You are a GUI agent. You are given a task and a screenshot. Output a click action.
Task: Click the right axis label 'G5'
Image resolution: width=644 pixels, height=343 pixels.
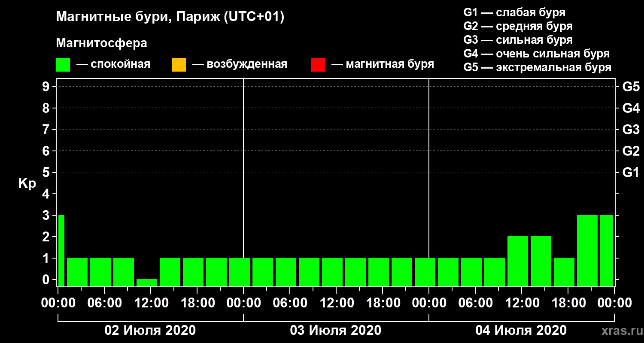(631, 87)
